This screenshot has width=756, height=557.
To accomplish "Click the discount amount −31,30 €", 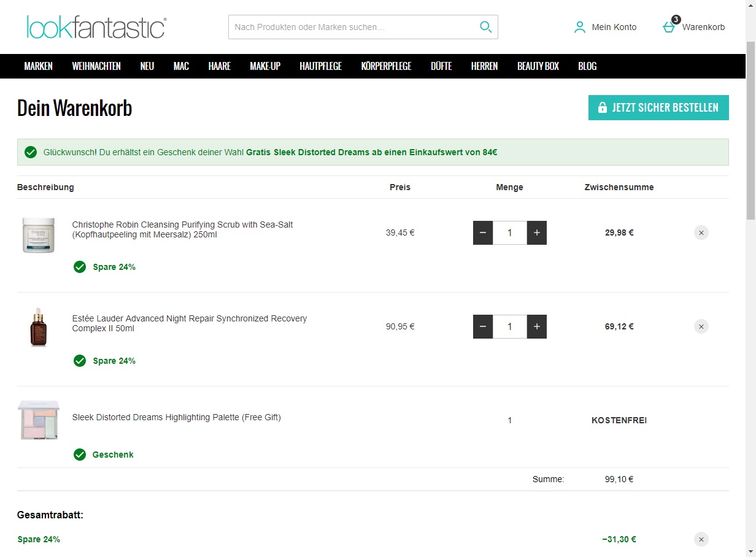I will [x=619, y=539].
